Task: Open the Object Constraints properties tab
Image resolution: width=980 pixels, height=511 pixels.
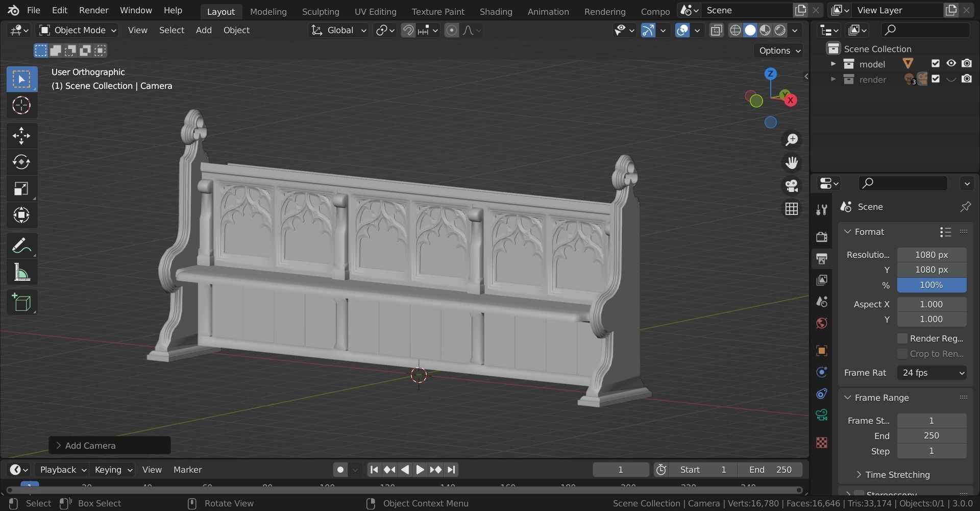Action: click(x=822, y=394)
